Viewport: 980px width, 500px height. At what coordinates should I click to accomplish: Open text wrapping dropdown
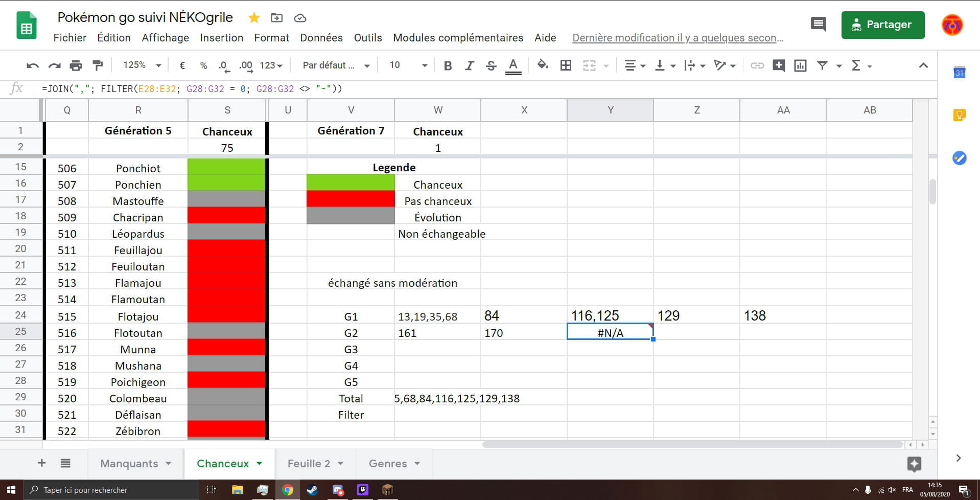click(x=695, y=65)
